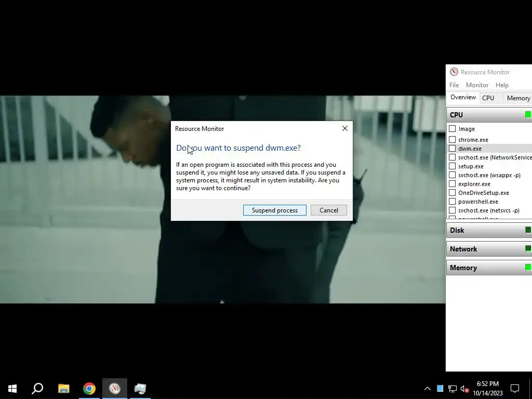Open the Help menu in Resource Monitor

502,85
